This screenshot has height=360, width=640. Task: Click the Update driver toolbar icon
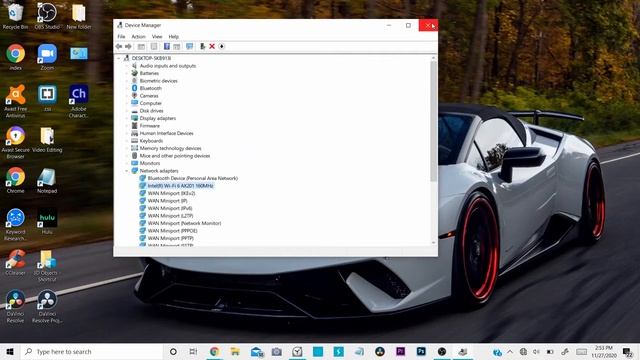[202, 47]
